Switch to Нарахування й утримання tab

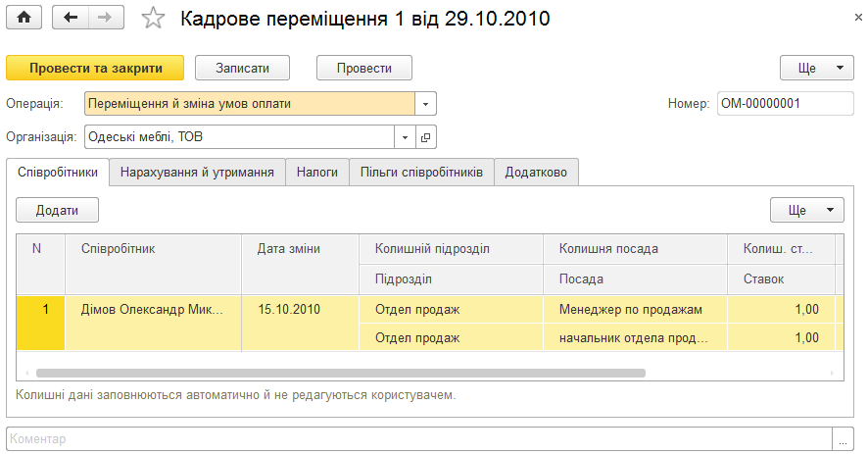(x=197, y=172)
